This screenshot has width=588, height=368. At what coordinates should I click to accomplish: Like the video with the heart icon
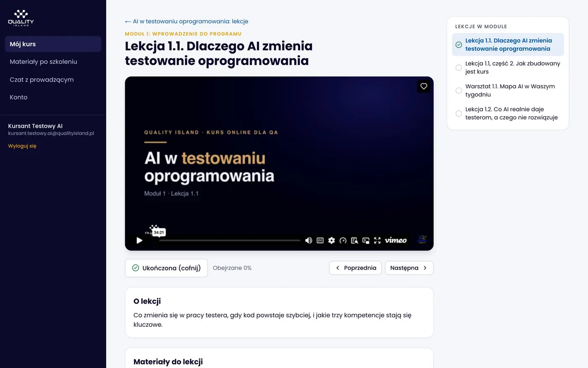pos(424,86)
